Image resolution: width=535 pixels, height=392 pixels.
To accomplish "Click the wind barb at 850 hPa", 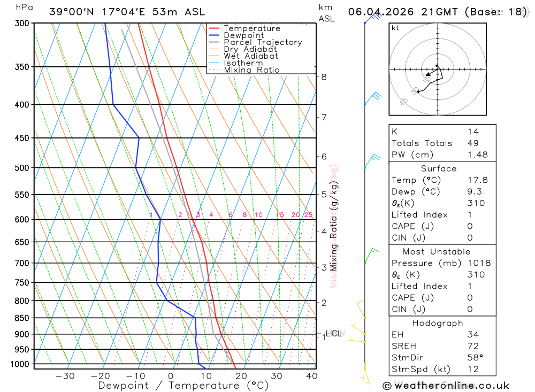I will tap(361, 309).
